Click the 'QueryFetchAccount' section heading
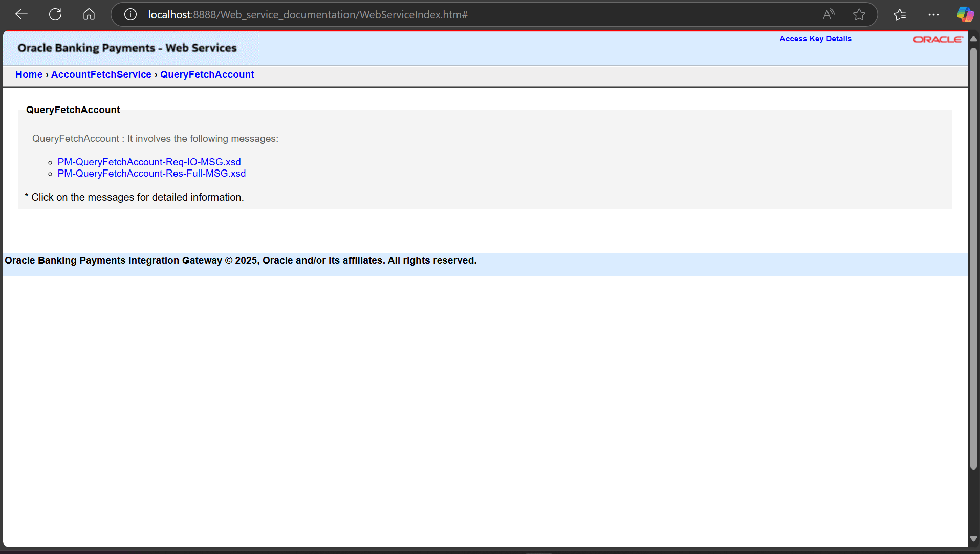Viewport: 980px width, 554px height. 73,110
